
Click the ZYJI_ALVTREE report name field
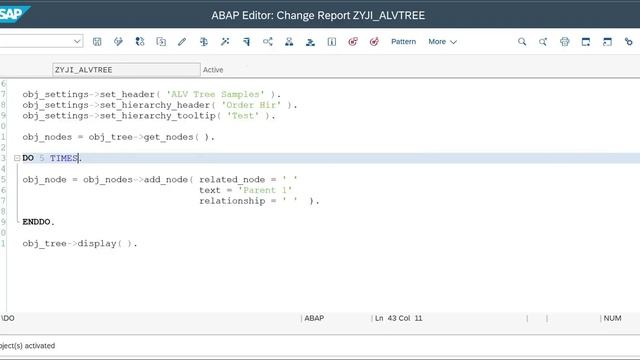click(126, 69)
